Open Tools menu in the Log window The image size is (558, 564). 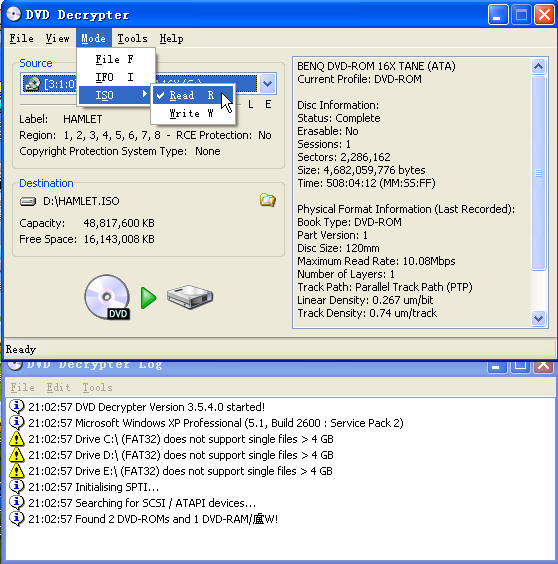pos(97,387)
